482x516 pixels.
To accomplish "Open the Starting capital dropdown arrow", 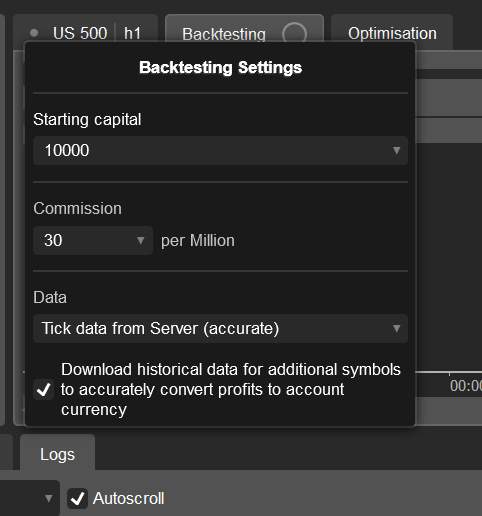I will click(396, 150).
